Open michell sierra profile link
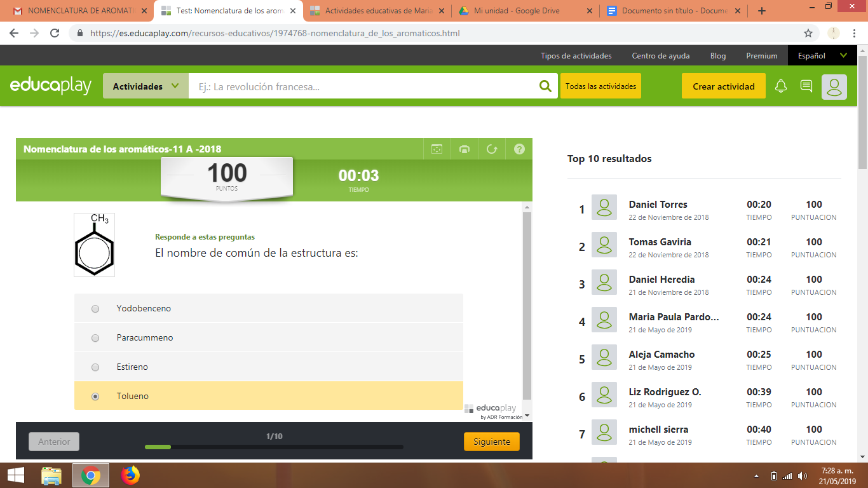868x488 pixels. click(659, 429)
